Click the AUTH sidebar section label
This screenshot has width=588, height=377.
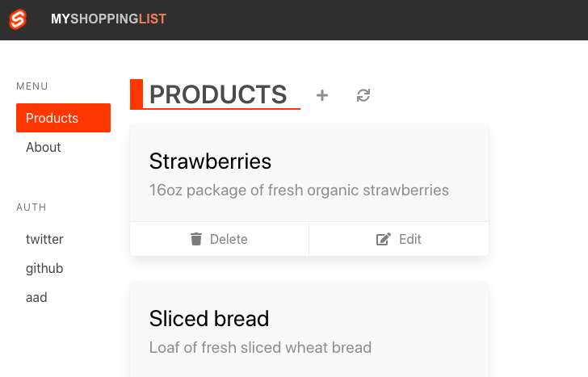[x=31, y=207]
